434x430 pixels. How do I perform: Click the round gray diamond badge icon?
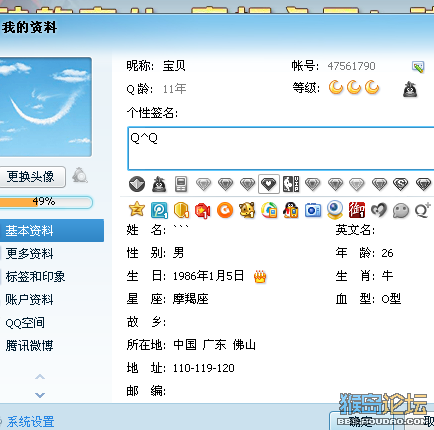coord(137,184)
